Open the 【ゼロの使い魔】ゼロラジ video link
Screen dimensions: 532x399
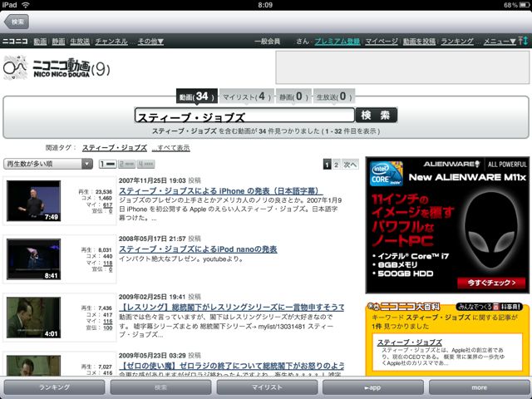[x=231, y=366]
